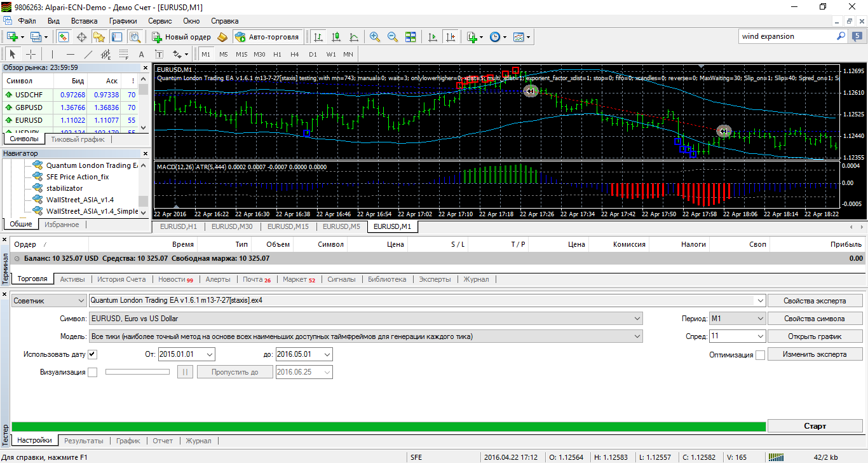Select the candlestick chart type icon

[336, 37]
